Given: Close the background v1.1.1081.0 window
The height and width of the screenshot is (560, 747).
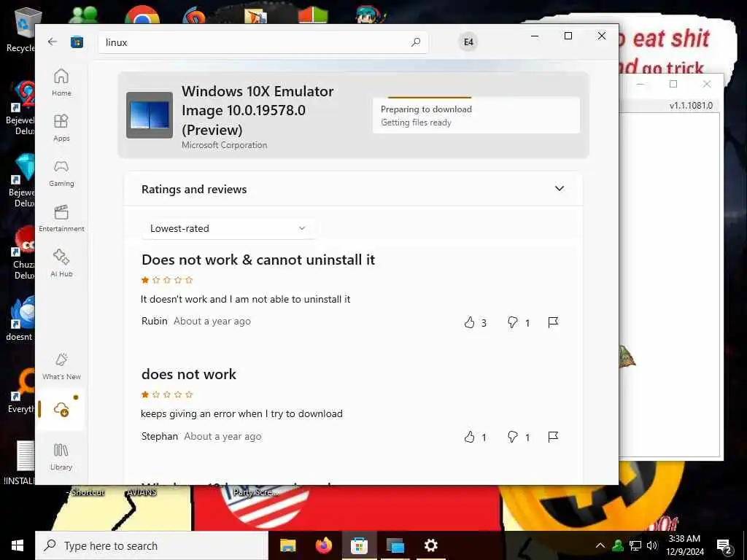Looking at the screenshot, I should pos(707,85).
